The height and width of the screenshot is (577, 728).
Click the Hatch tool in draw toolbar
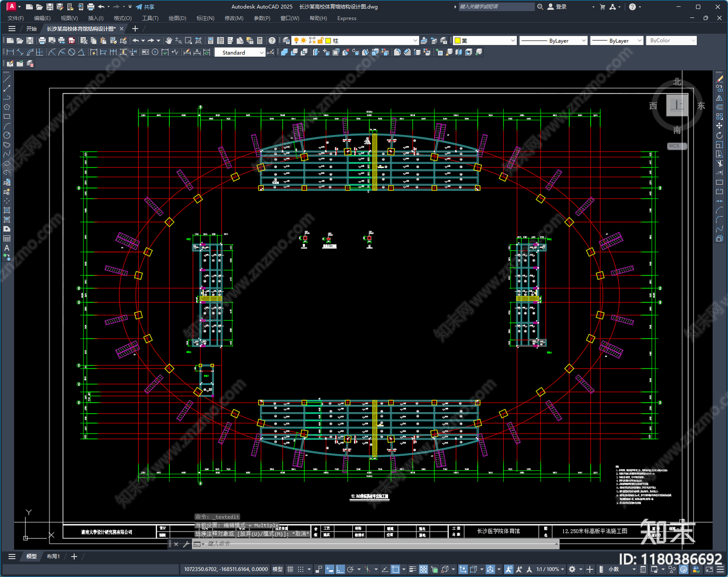(x=7, y=210)
